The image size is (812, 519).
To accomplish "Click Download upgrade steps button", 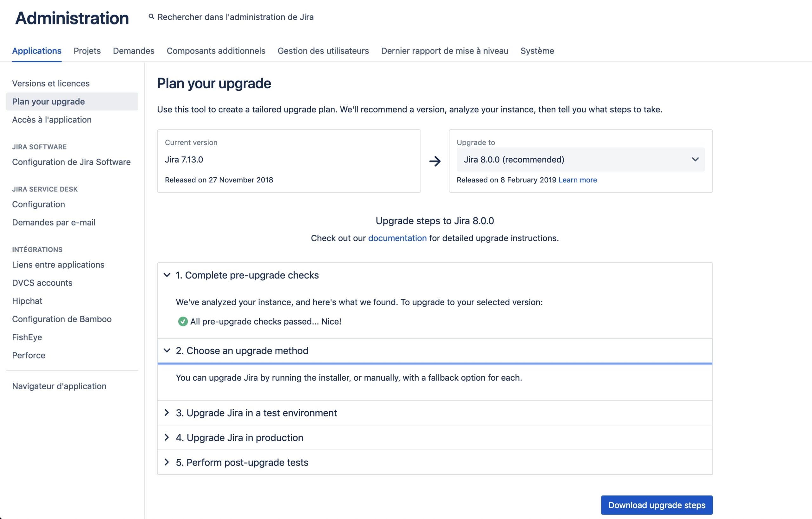I will point(657,505).
